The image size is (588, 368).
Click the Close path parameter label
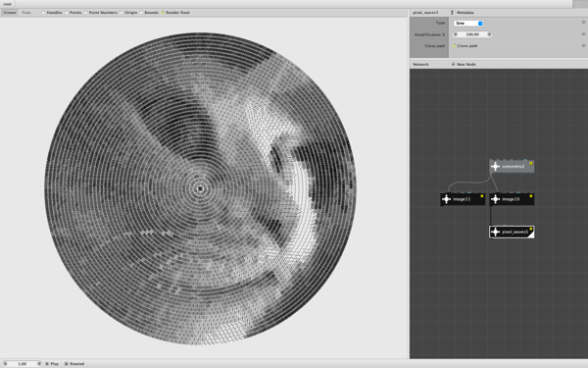(x=434, y=46)
